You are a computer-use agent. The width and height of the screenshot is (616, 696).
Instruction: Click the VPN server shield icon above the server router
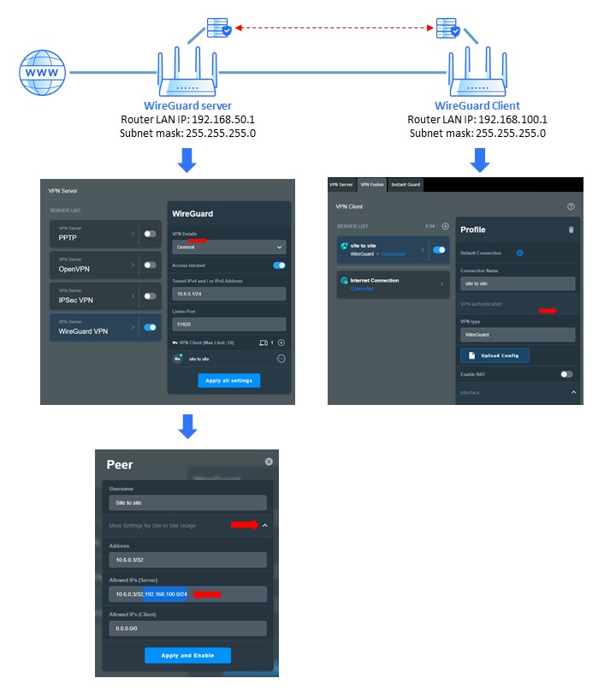click(x=219, y=27)
